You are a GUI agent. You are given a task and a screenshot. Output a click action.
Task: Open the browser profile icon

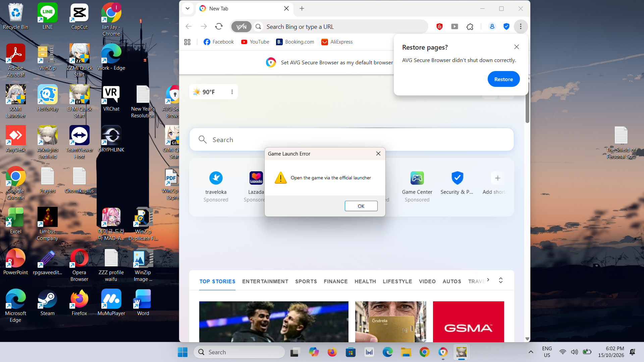pyautogui.click(x=492, y=26)
